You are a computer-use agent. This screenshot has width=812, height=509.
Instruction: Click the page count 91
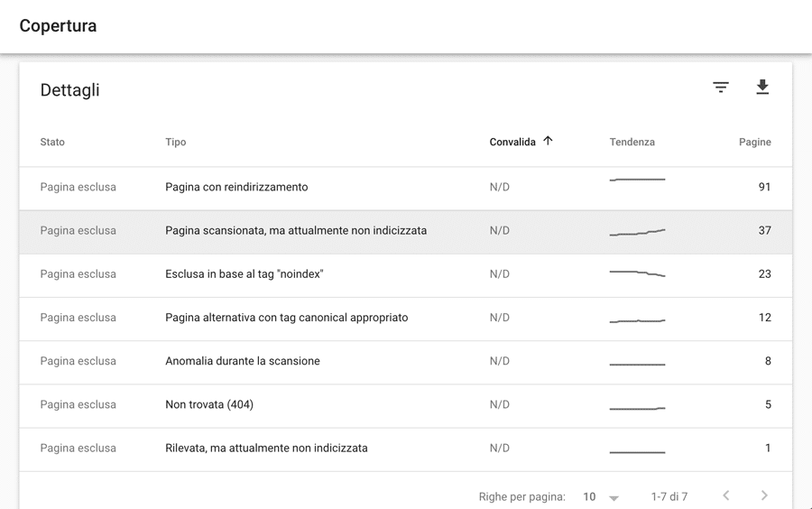(x=764, y=187)
